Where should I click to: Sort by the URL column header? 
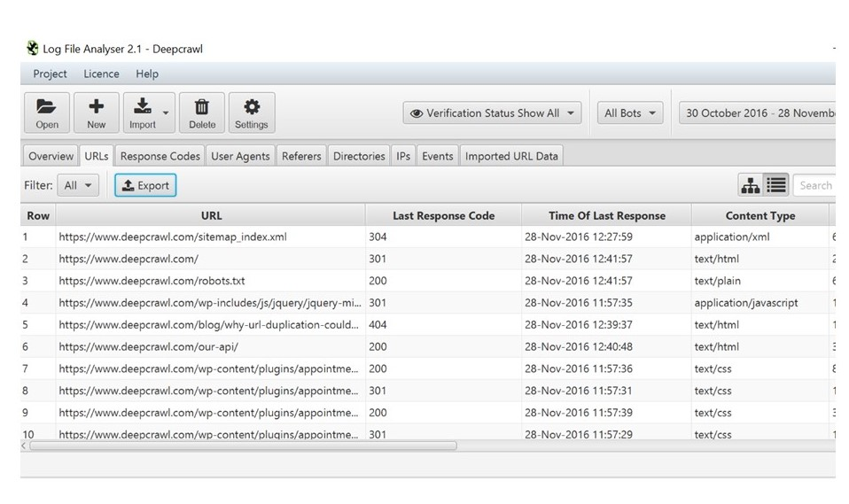coord(211,215)
